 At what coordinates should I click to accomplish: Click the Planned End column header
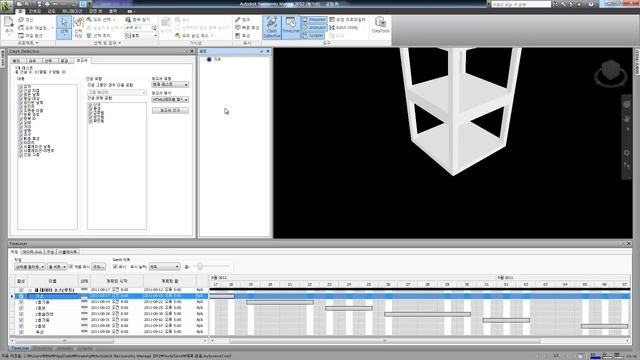170,281
